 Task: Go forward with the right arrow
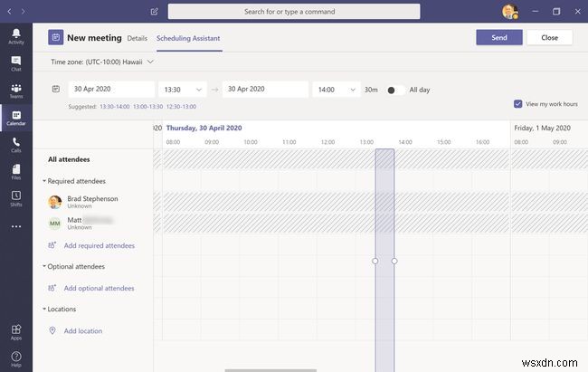point(24,12)
